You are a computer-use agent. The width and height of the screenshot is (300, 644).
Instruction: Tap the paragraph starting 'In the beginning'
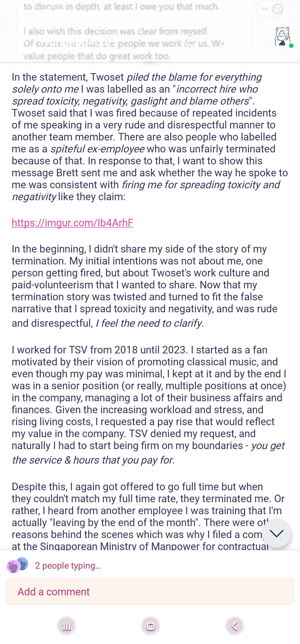(x=144, y=286)
